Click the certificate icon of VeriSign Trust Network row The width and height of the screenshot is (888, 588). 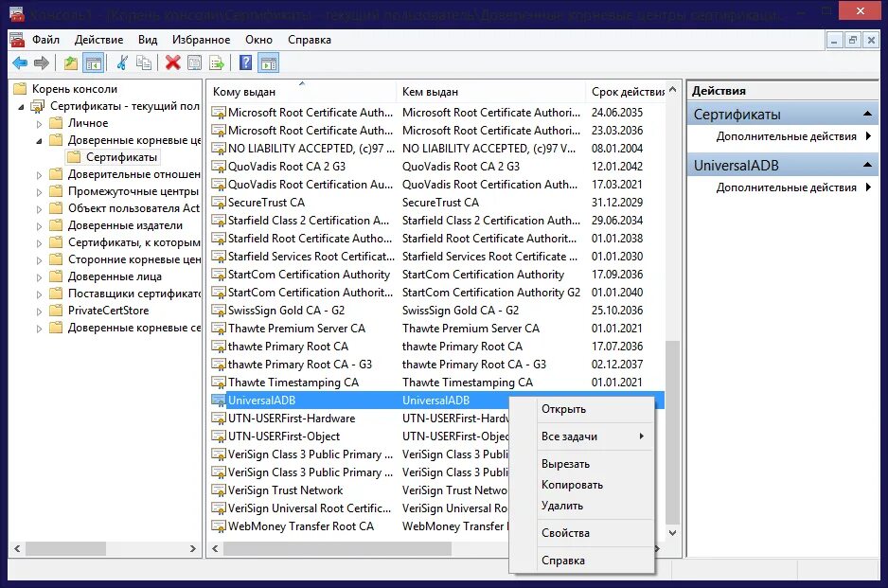click(218, 490)
